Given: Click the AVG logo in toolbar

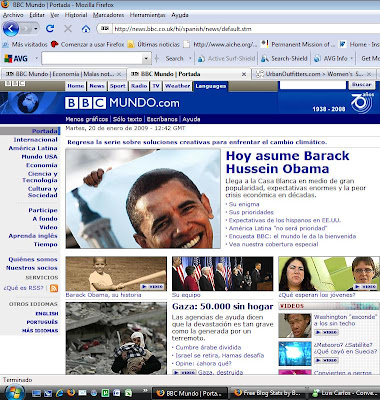Looking at the screenshot, I should coord(16,59).
